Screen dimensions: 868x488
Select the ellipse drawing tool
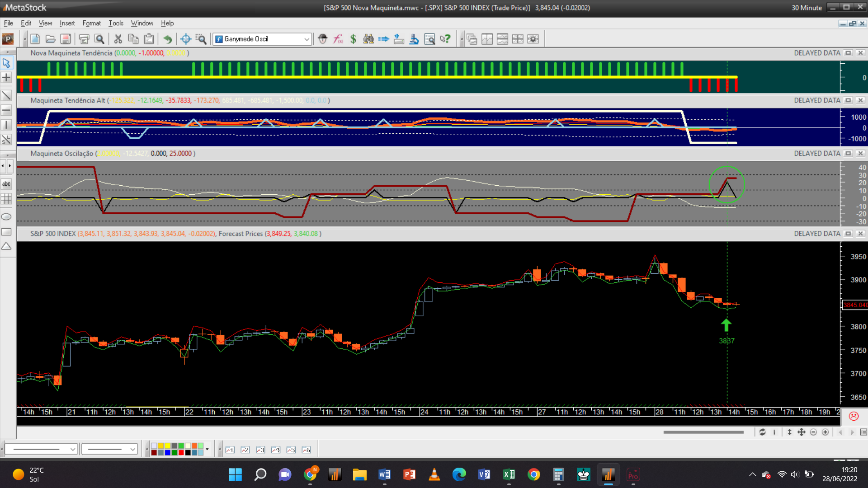(6, 217)
